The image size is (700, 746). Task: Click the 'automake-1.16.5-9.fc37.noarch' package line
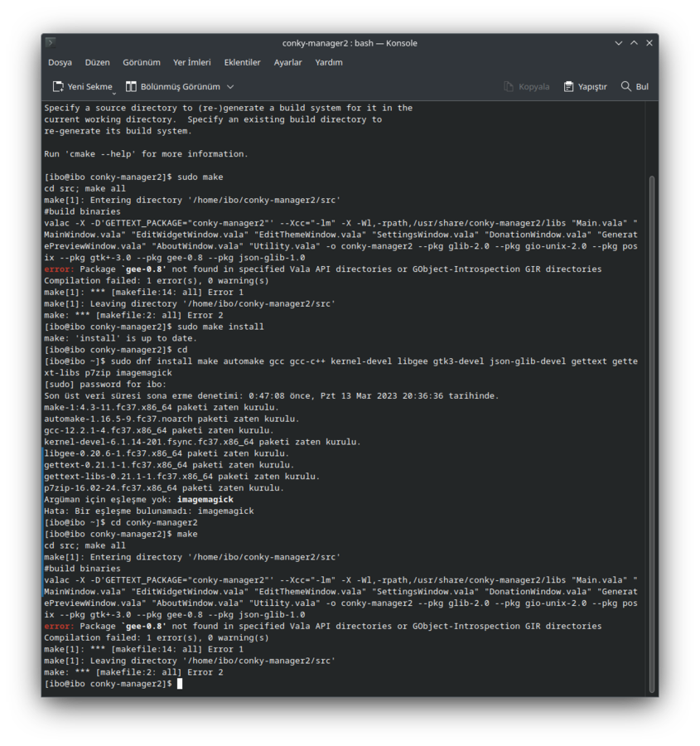171,419
